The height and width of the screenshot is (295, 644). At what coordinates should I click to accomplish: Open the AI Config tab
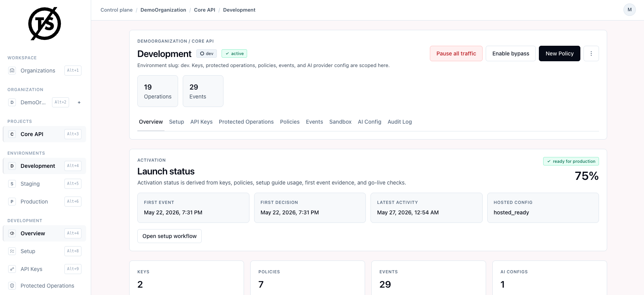369,122
